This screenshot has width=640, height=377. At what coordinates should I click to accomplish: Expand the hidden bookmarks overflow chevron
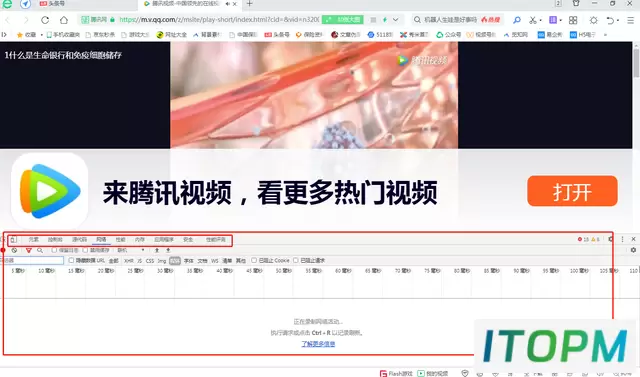pyautogui.click(x=605, y=35)
